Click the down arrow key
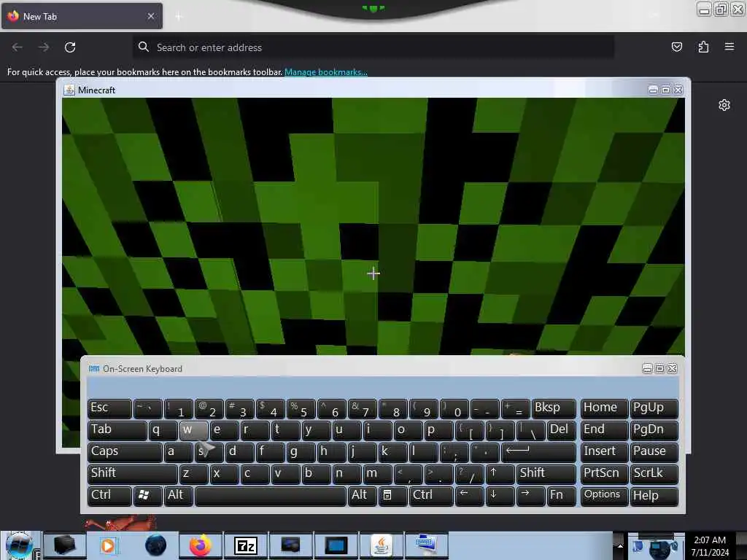 [500, 496]
